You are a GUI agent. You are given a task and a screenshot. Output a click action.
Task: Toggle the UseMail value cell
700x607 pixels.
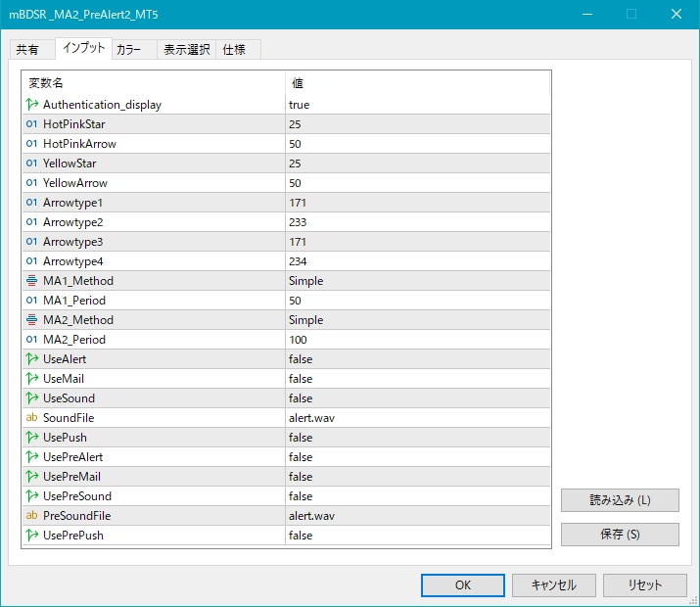point(417,379)
